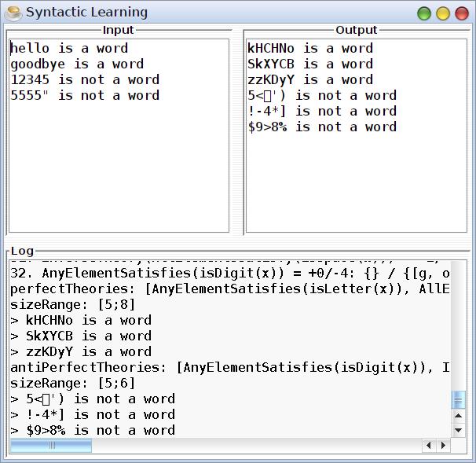Click '!-4*] is not a word' in Output
The height and width of the screenshot is (463, 476).
[x=322, y=111]
